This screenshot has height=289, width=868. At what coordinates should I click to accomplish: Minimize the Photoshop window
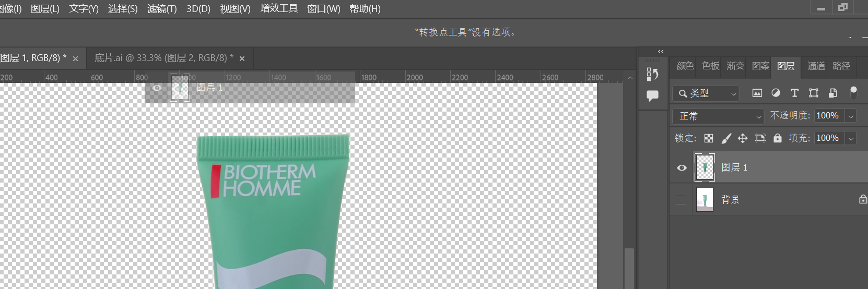click(x=821, y=8)
